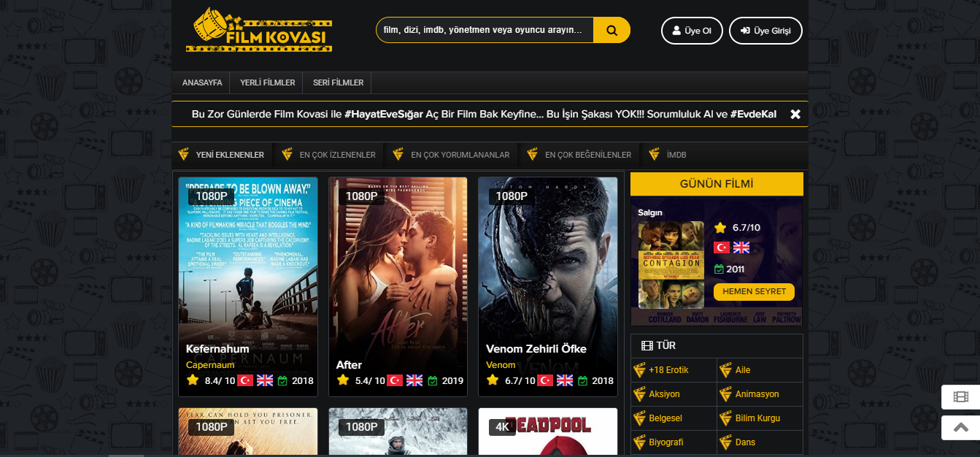Click the Capernaum subtitle text
Viewport: 980px width, 457px height.
coord(210,364)
